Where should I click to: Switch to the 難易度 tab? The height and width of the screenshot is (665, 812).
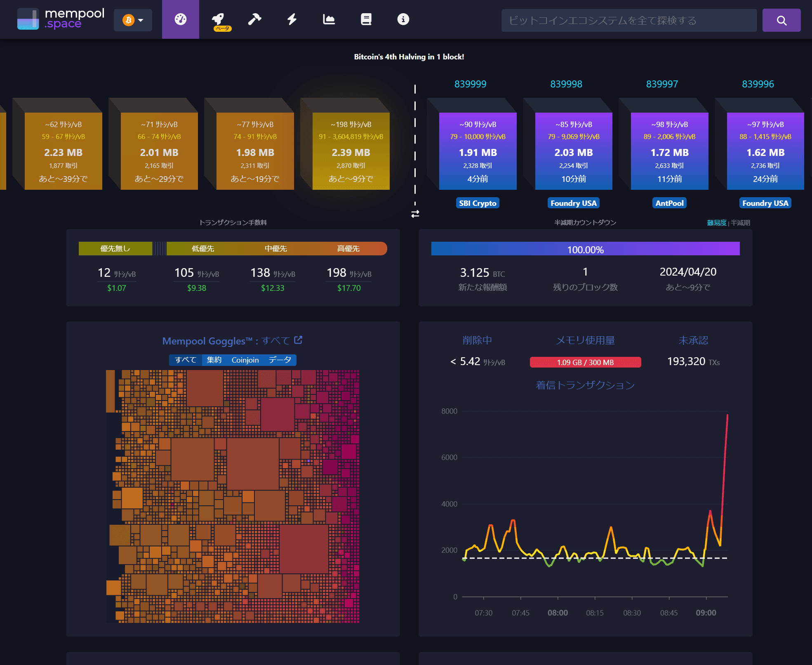[716, 223]
